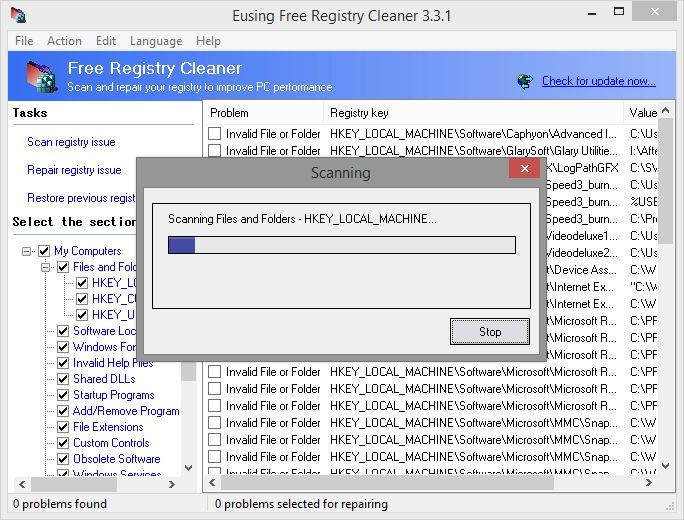Open the File menu
This screenshot has width=684, height=520.
(x=24, y=41)
